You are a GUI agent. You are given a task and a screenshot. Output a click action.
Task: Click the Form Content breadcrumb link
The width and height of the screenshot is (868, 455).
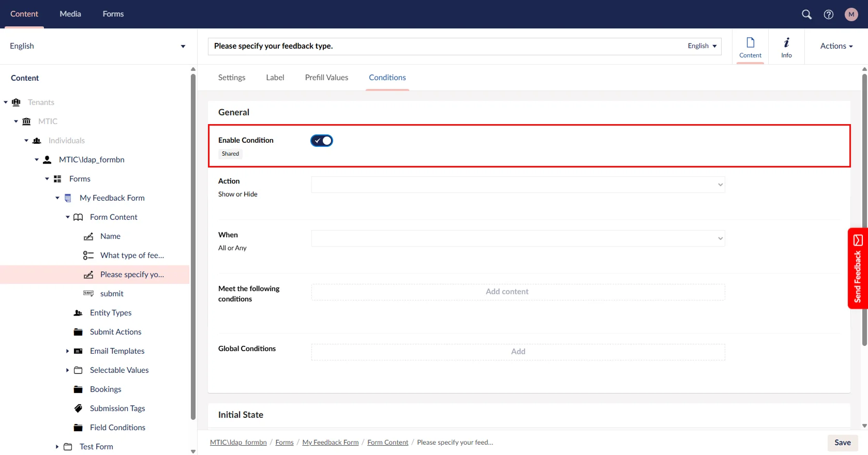pos(387,443)
